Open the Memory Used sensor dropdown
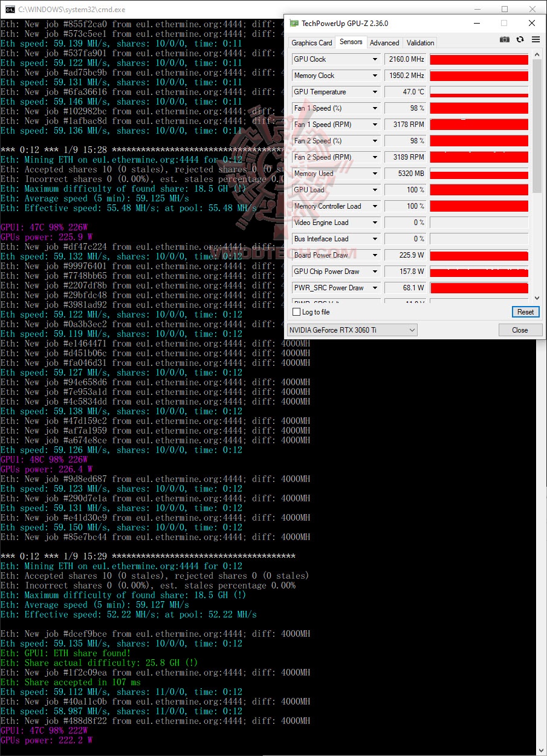 (375, 174)
